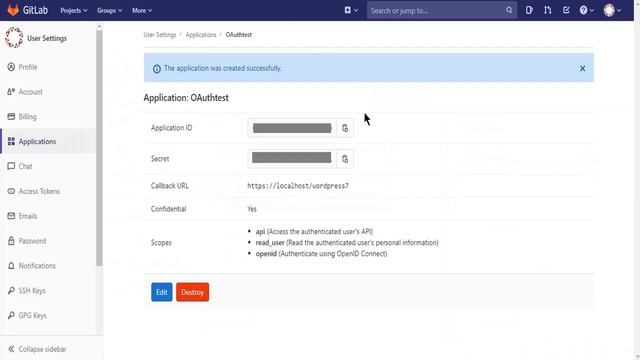Screen dimensions: 640x360
Task: Click the Confidential value Yes
Action: [x=252, y=209]
